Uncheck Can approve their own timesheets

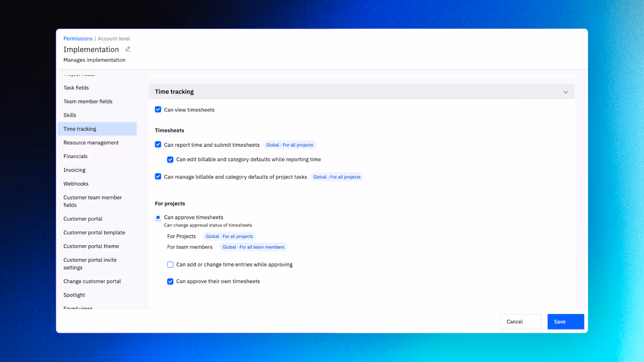pos(170,282)
